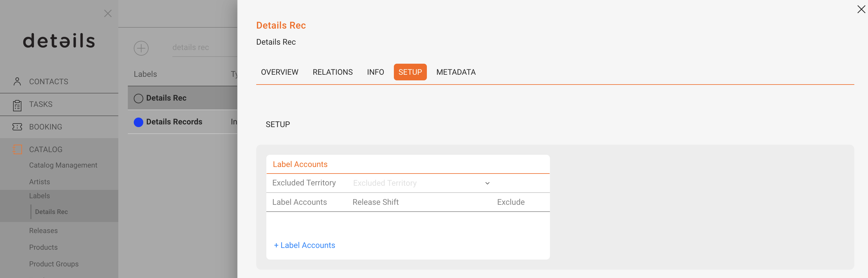Image resolution: width=868 pixels, height=278 pixels.
Task: Switch to the Overview tab
Action: [280, 72]
